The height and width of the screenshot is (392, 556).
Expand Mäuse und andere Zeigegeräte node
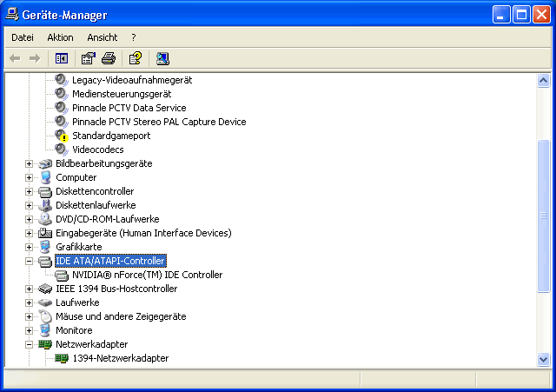point(29,316)
